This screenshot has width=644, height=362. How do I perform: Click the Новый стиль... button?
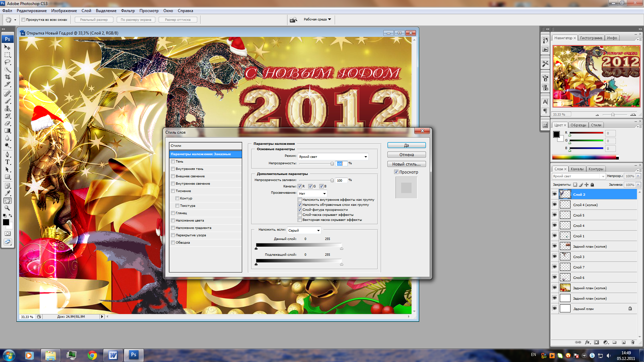point(407,164)
